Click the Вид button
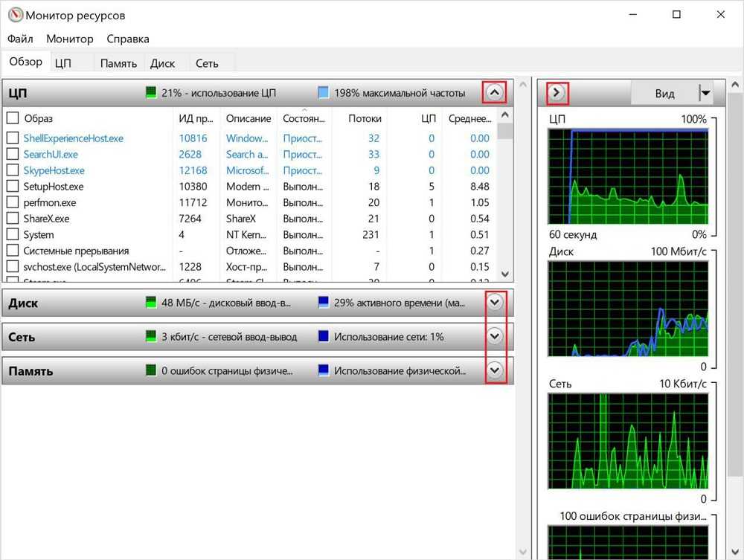The image size is (744, 560). click(664, 93)
